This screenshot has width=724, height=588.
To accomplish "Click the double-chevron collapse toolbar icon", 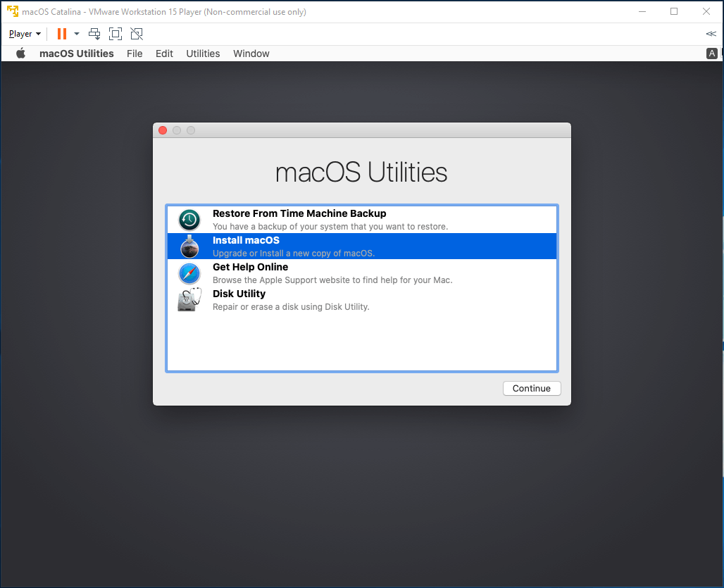I will [x=711, y=34].
